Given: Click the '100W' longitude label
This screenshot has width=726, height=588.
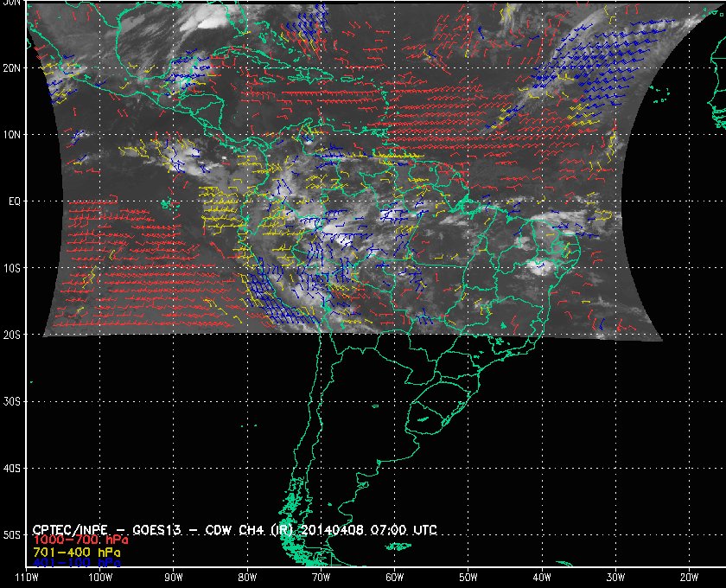Looking at the screenshot, I should click(100, 578).
